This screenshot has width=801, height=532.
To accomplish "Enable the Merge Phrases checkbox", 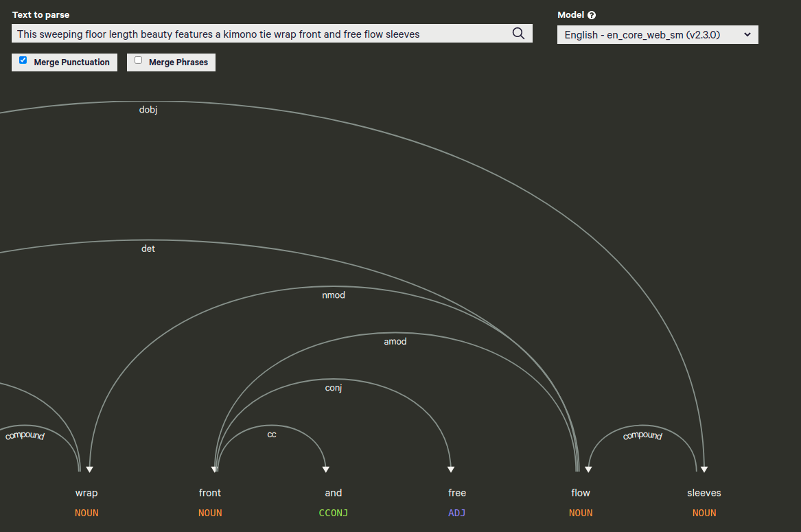I will 138,60.
